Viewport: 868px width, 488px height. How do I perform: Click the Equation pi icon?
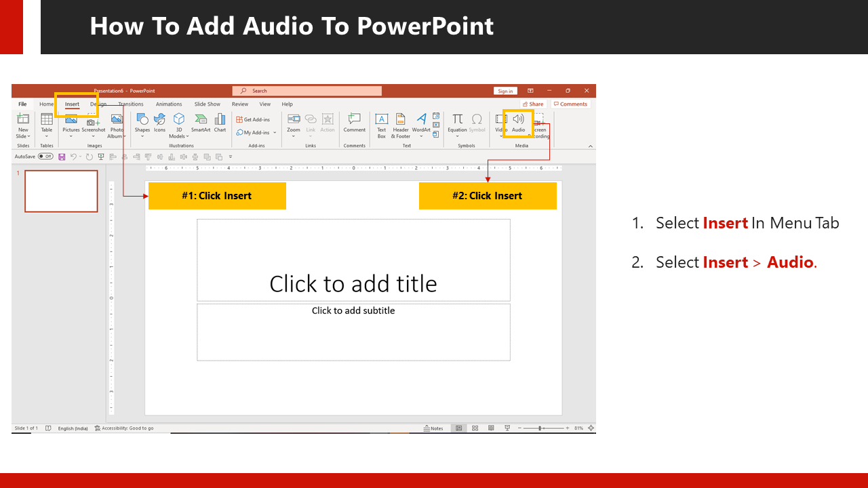(458, 119)
